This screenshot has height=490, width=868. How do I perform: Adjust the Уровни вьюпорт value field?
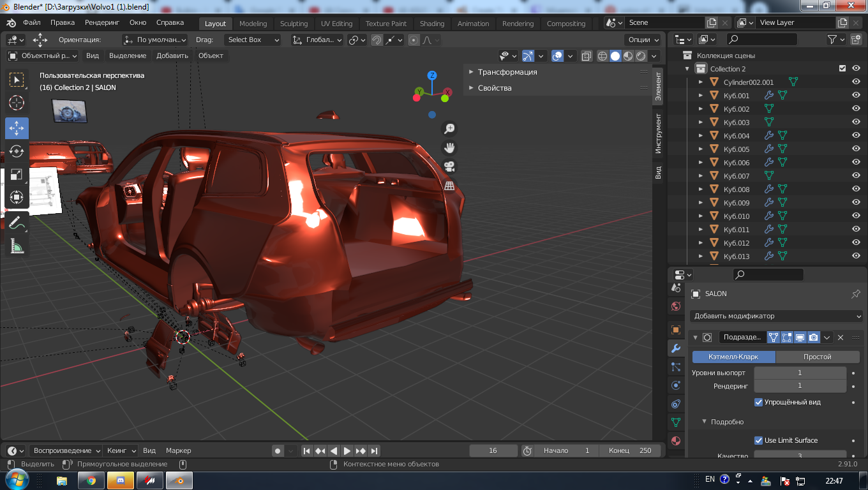[x=800, y=373]
